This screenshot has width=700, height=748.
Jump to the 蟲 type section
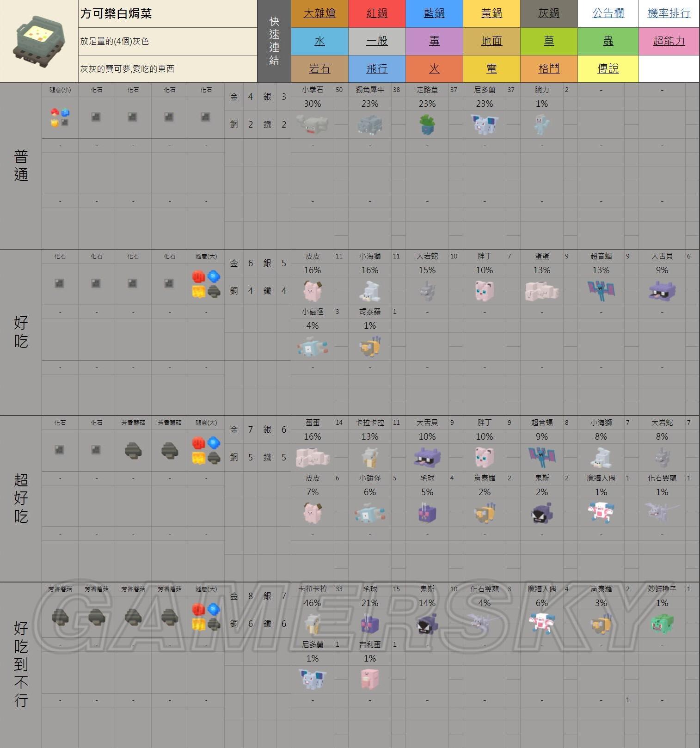[x=608, y=41]
